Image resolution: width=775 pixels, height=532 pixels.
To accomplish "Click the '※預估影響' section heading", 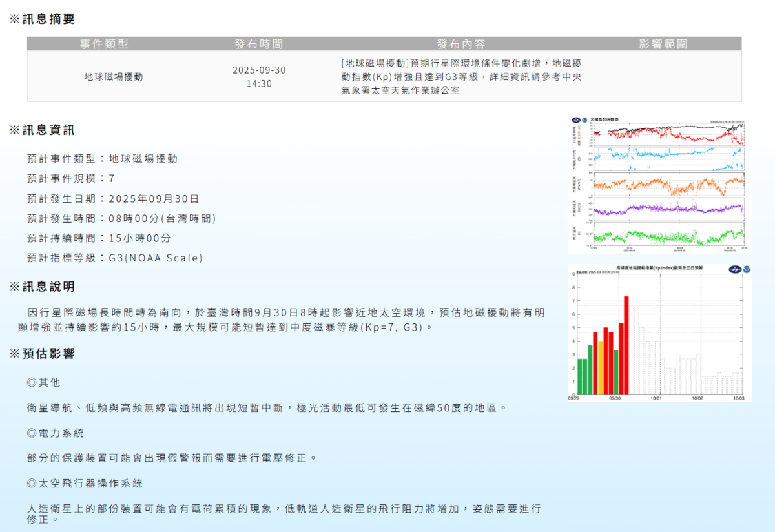I will tap(42, 353).
